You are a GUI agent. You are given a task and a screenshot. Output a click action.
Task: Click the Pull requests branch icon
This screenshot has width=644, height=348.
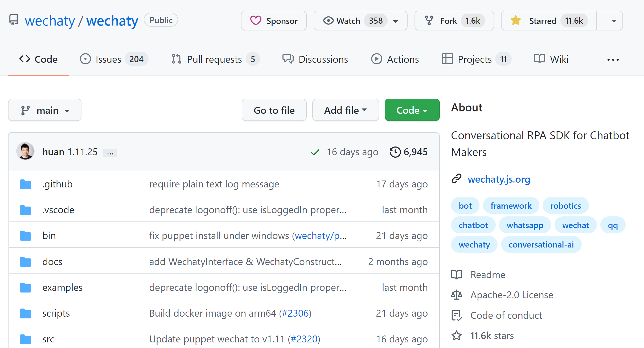point(175,59)
